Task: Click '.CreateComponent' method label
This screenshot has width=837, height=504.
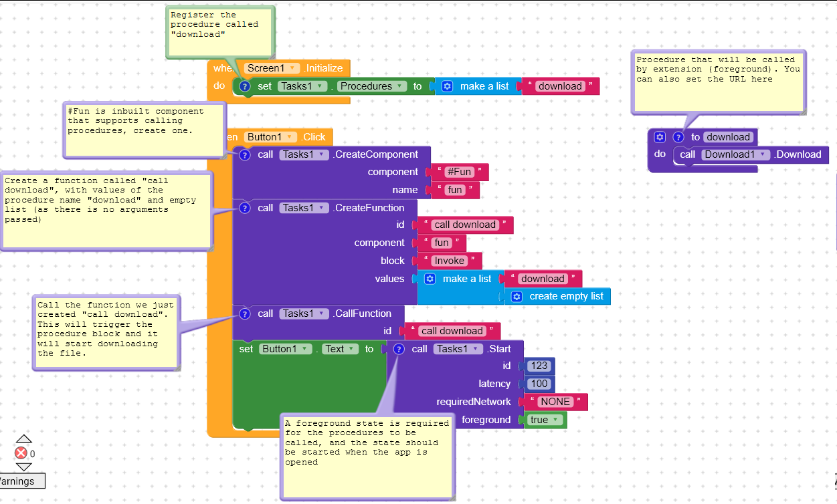Action: pos(375,154)
